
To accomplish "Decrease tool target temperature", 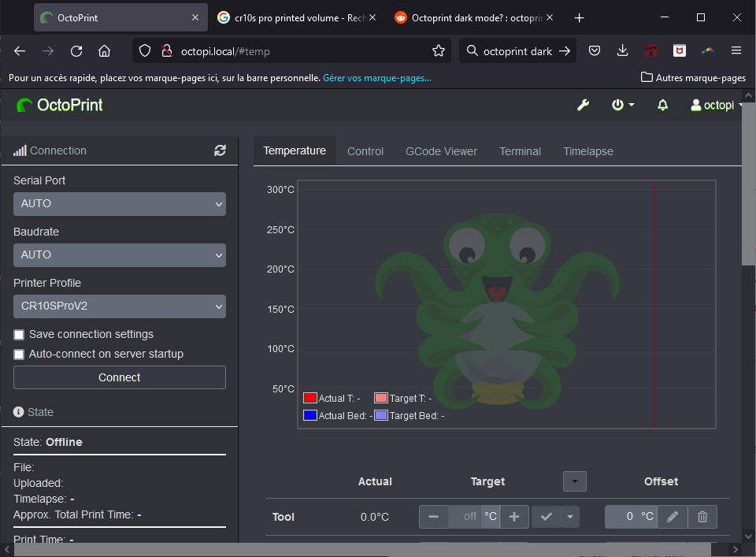I will point(433,517).
